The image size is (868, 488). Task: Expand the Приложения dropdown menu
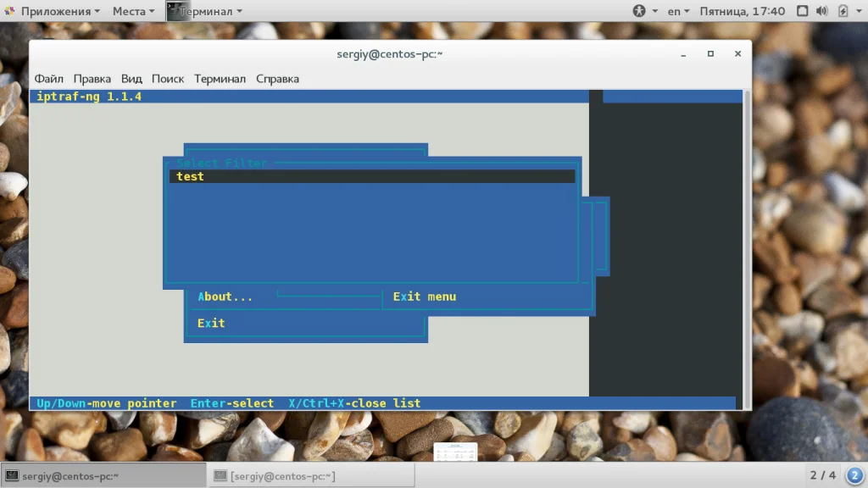60,11
